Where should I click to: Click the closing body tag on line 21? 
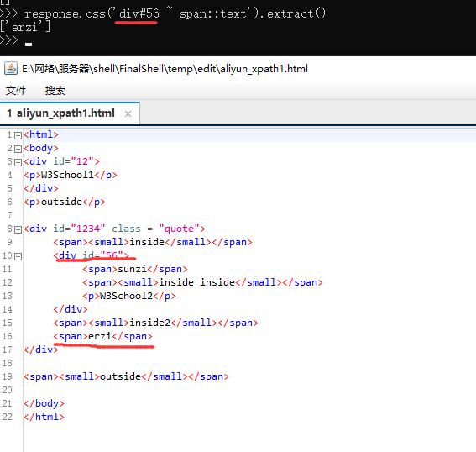click(x=44, y=403)
